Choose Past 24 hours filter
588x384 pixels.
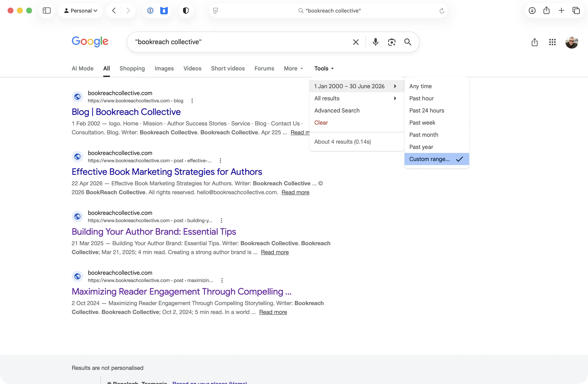point(436,110)
